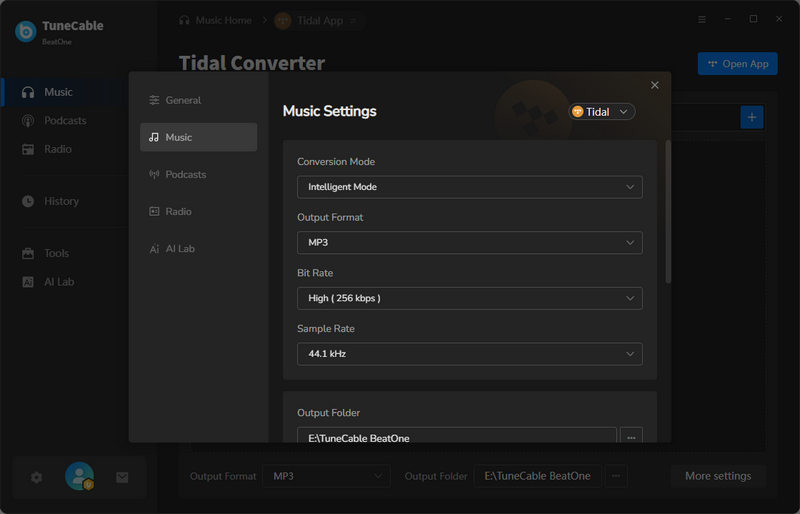Click the Tidal App breadcrumb

pyautogui.click(x=320, y=21)
